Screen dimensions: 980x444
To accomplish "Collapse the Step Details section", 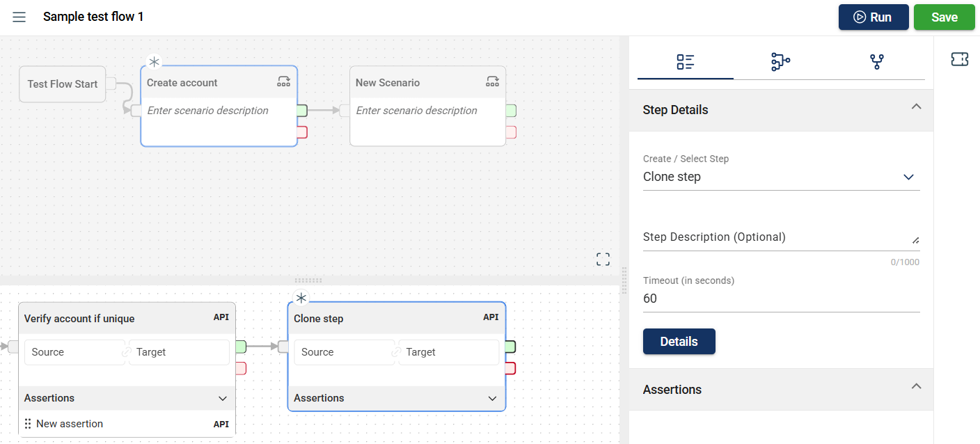I will point(916,107).
